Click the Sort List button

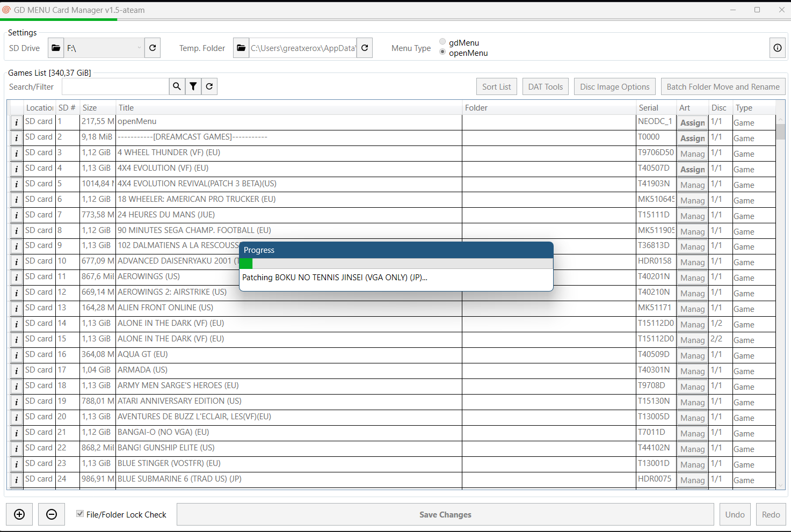(x=496, y=87)
